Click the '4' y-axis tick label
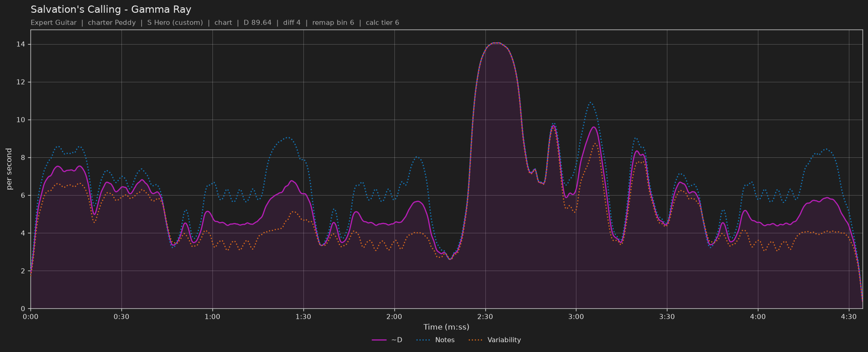This screenshot has height=352, width=868. (24, 233)
